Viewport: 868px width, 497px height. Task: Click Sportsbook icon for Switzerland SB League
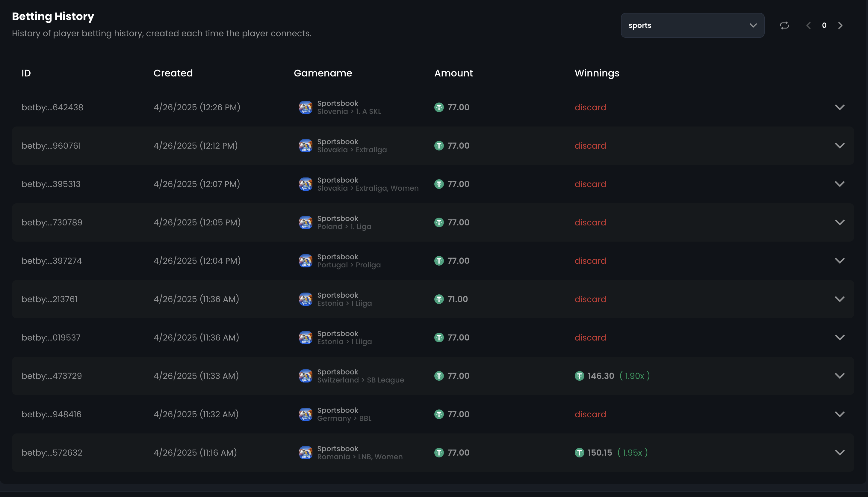306,376
